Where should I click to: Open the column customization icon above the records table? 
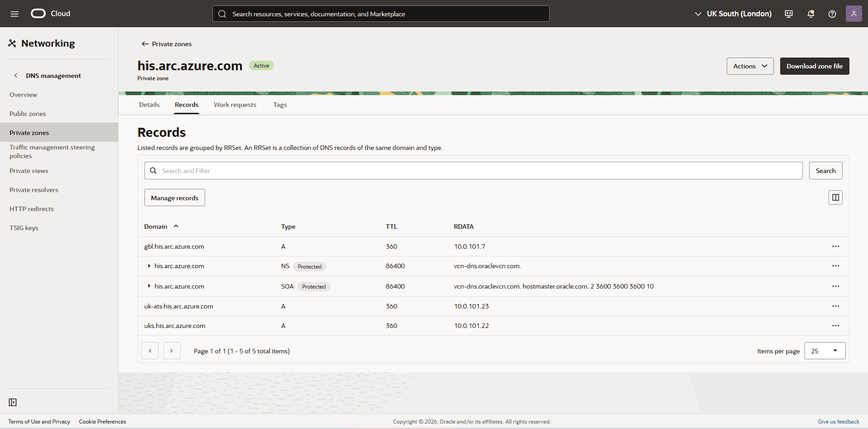click(835, 197)
